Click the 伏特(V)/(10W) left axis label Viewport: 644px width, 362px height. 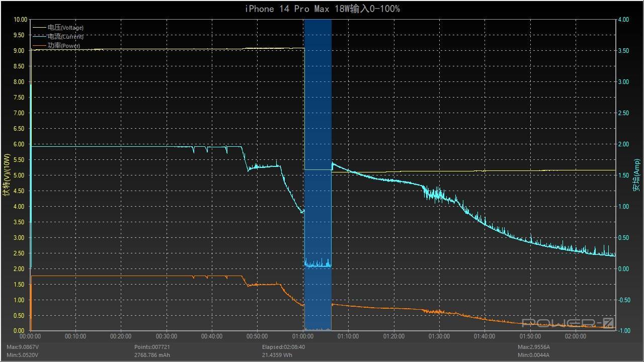(x=7, y=175)
